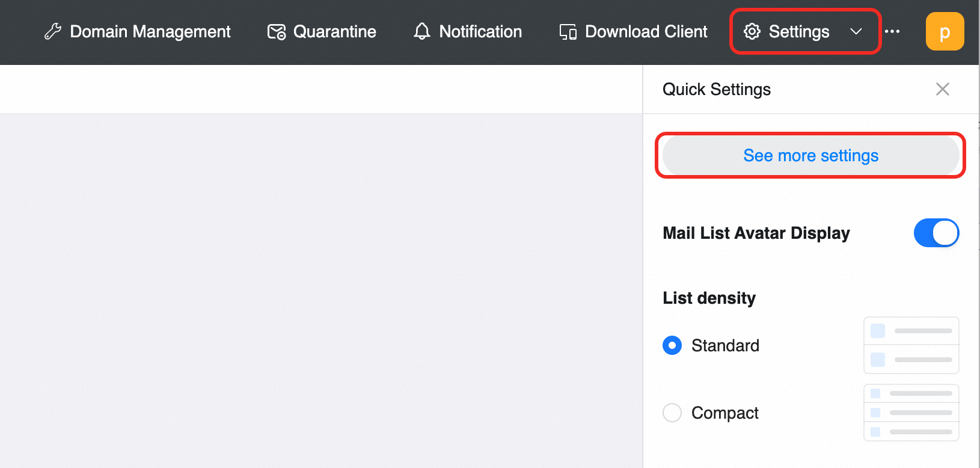Click the Download Client devices icon
This screenshot has width=980, height=468.
568,32
